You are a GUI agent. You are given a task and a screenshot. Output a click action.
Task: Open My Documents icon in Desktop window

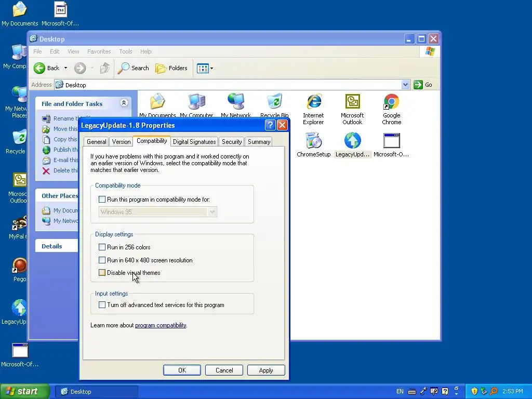[157, 105]
